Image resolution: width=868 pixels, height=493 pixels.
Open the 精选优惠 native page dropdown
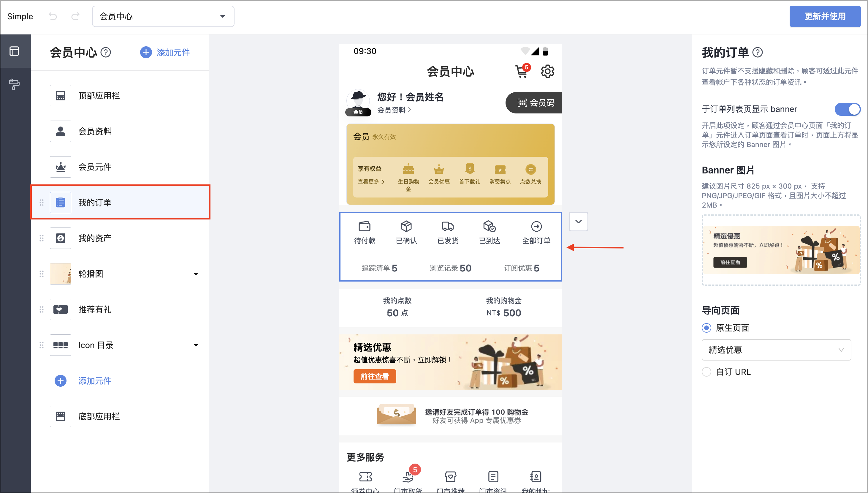(x=776, y=350)
